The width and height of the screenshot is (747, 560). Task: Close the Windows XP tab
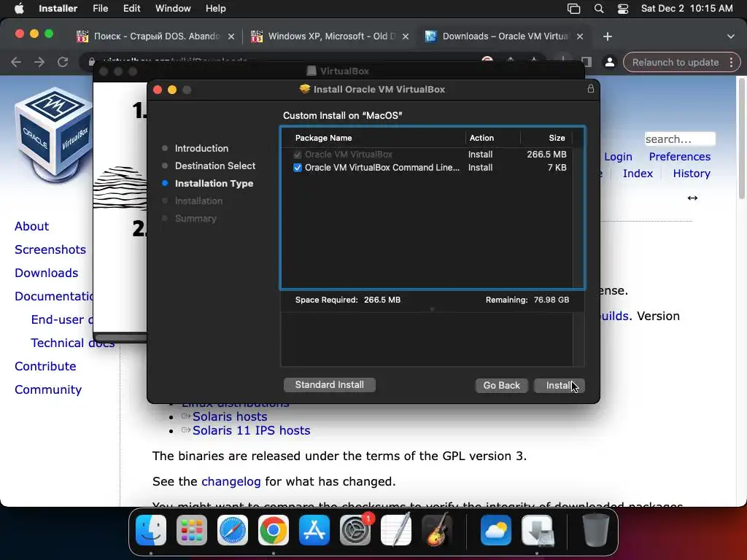[406, 36]
